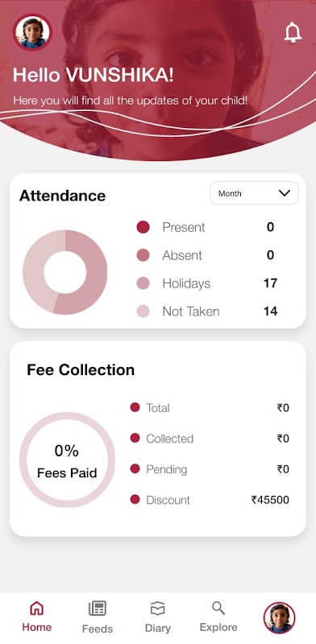Select the Present legend dot

coord(143,227)
